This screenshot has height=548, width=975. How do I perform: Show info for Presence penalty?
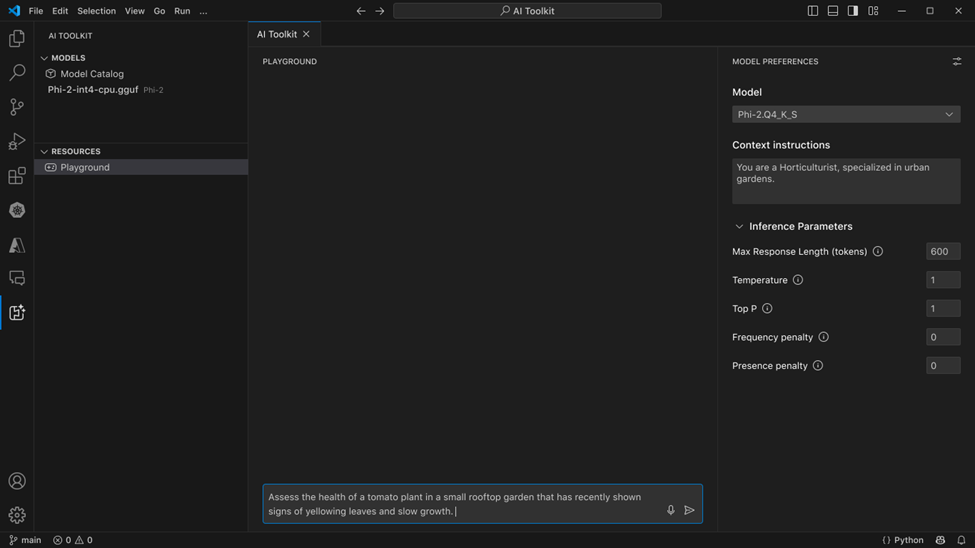click(x=818, y=366)
